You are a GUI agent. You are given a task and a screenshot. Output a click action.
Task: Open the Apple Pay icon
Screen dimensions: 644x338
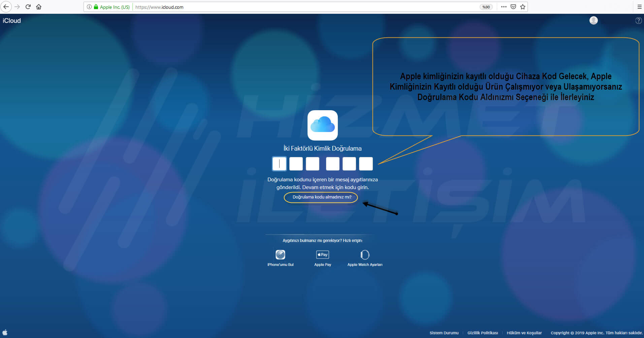pyautogui.click(x=322, y=255)
